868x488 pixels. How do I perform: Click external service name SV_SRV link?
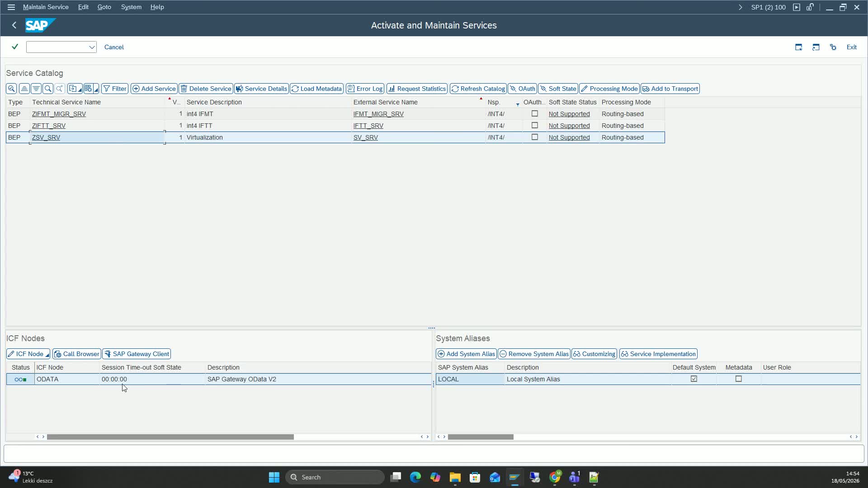click(x=366, y=137)
